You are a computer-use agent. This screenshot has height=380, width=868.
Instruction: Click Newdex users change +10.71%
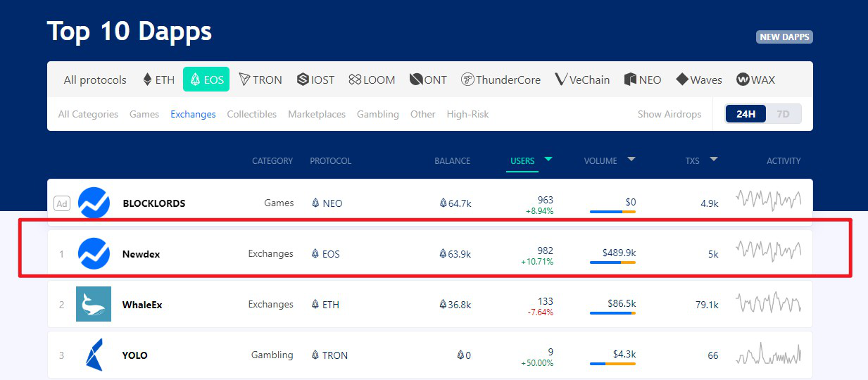click(x=537, y=262)
